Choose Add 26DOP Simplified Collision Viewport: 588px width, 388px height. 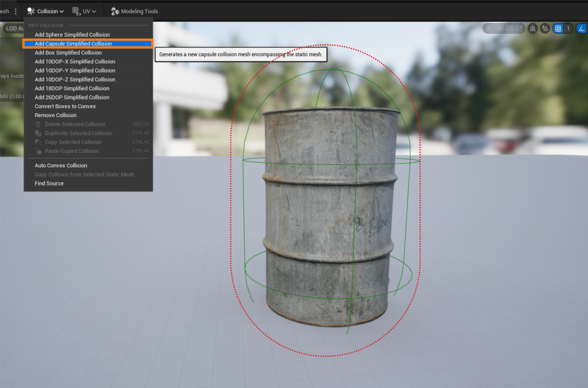pos(88,97)
